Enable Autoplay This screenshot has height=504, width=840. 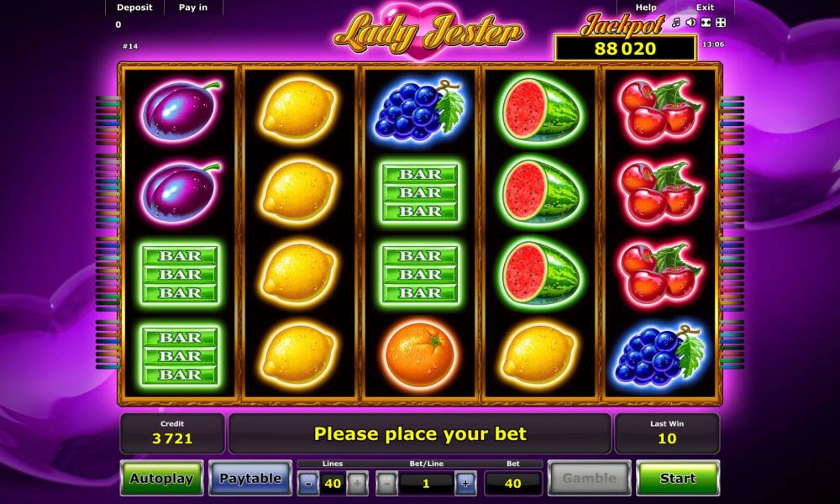point(161,478)
